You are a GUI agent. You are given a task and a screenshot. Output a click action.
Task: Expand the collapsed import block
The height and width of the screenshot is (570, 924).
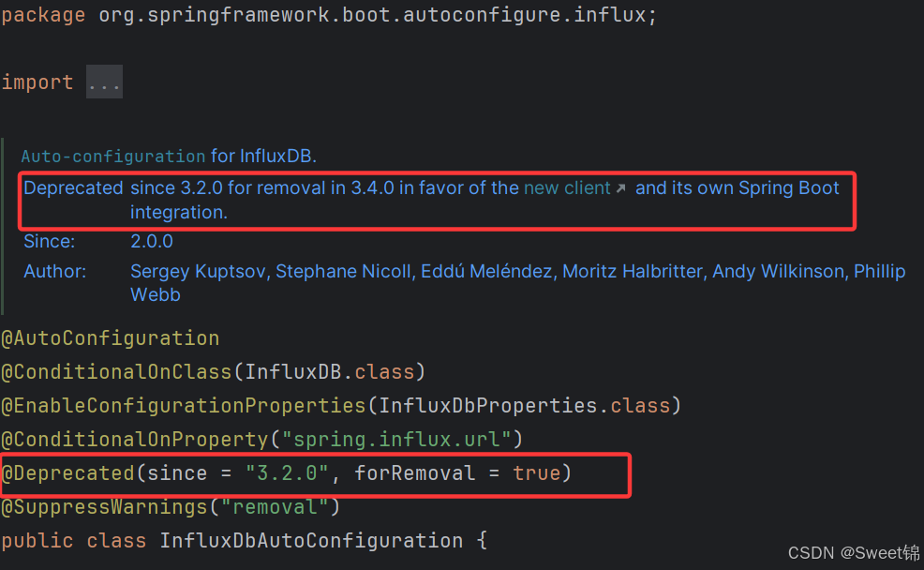click(x=104, y=82)
